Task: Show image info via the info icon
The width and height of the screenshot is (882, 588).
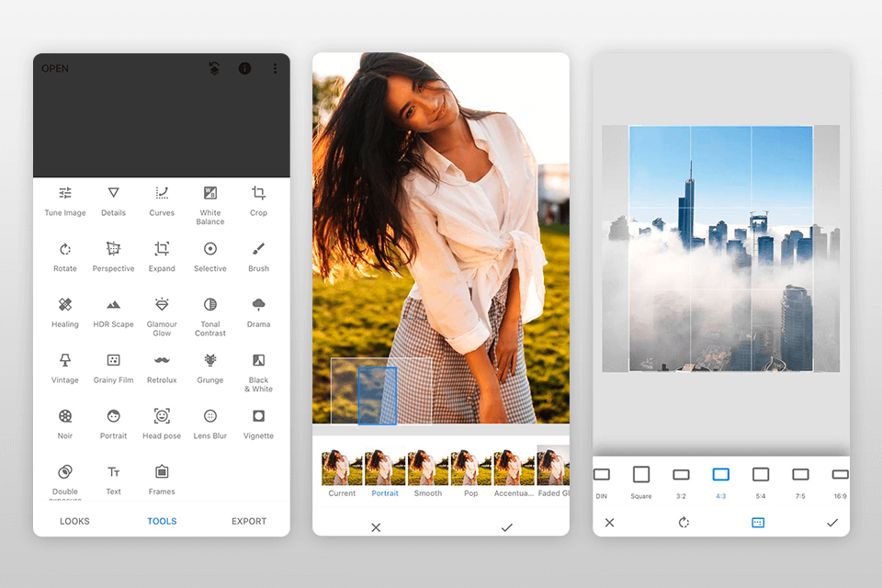Action: [244, 69]
